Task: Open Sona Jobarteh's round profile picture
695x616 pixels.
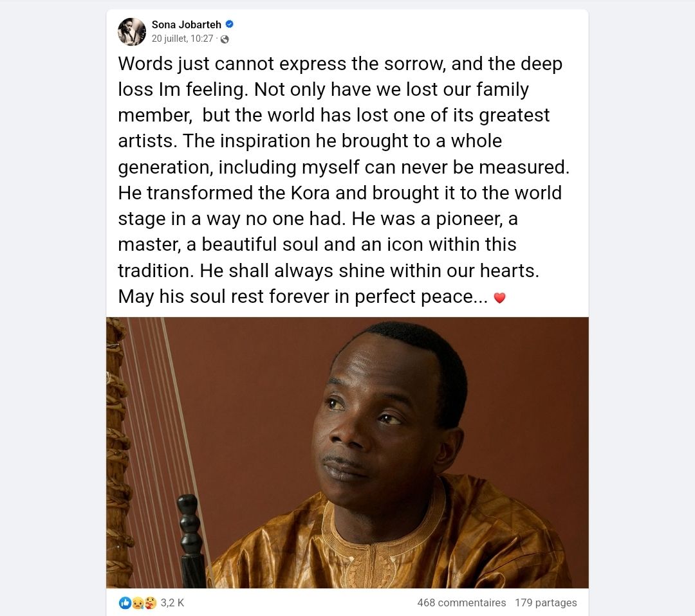Action: click(132, 32)
